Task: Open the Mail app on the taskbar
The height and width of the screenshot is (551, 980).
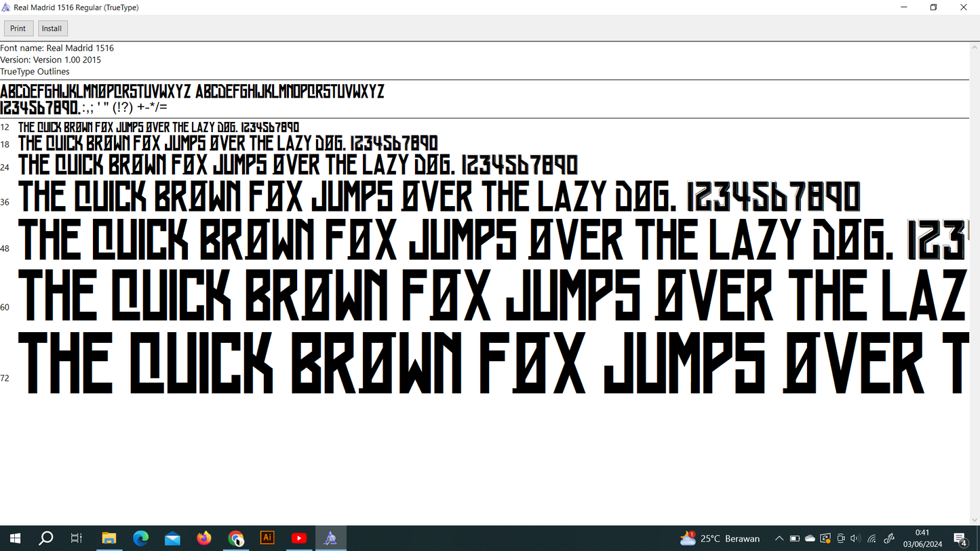Action: 172,539
